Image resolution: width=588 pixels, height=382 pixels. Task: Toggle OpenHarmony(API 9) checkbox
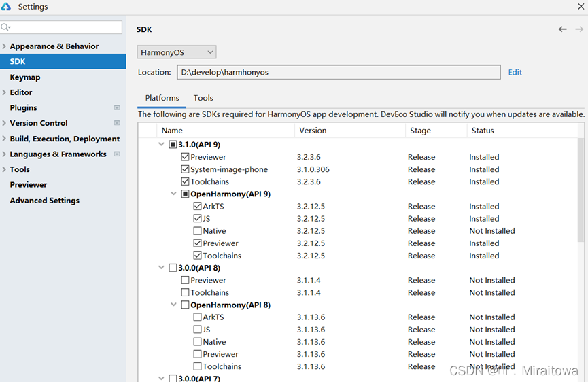[185, 194]
